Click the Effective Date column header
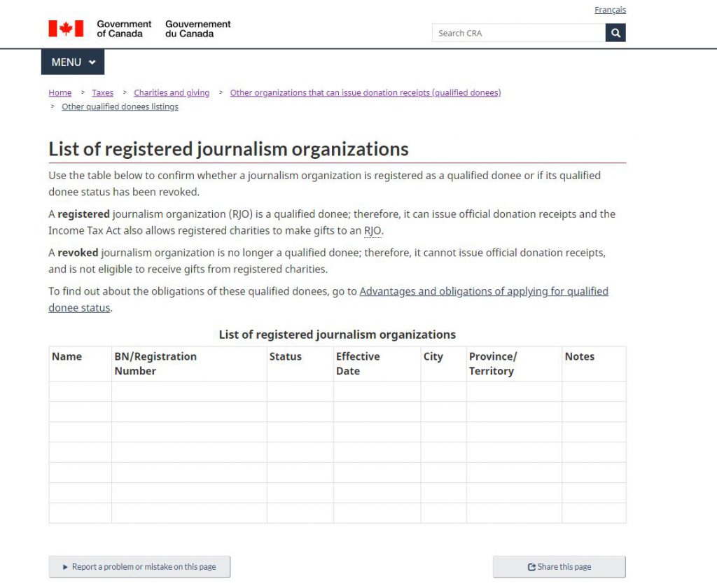The image size is (717, 588). point(358,363)
